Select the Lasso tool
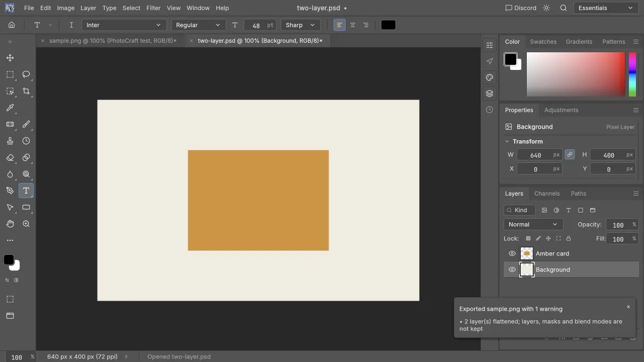The height and width of the screenshot is (362, 644). 26,74
